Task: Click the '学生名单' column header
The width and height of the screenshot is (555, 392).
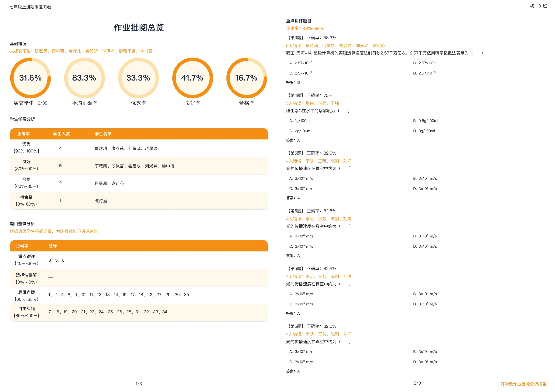Action: coord(103,134)
